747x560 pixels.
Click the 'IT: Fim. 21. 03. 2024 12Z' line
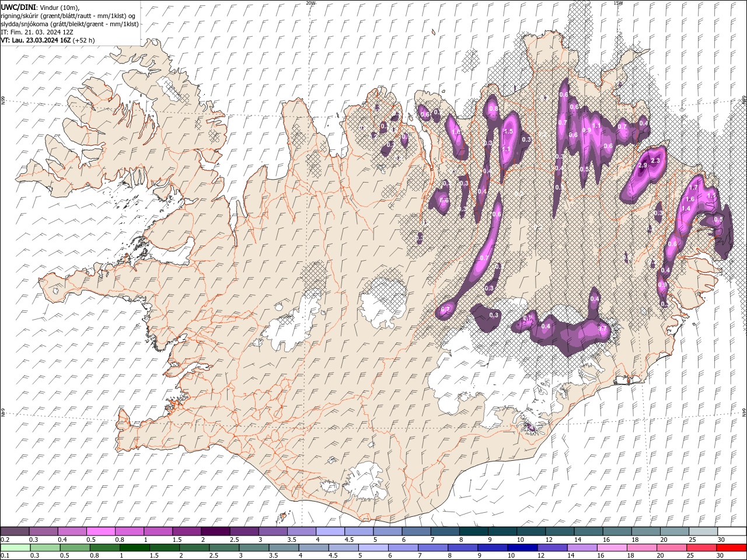tap(36, 32)
